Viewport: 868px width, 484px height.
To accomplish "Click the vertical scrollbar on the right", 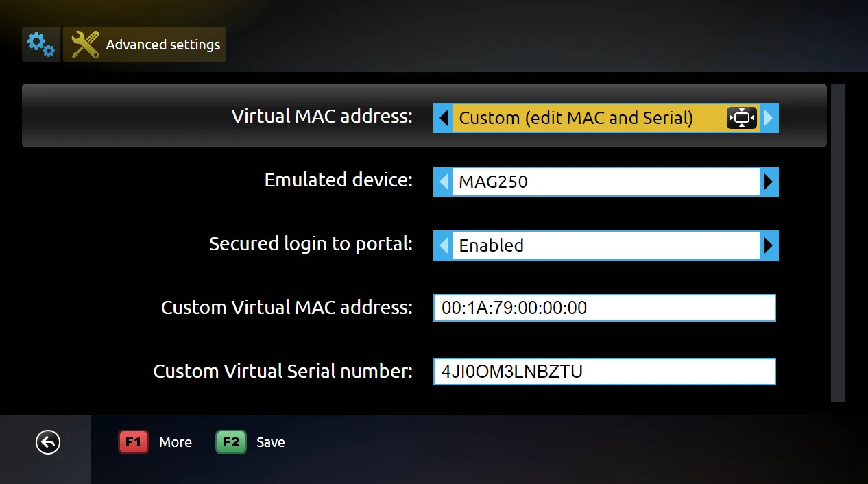I will (x=838, y=243).
